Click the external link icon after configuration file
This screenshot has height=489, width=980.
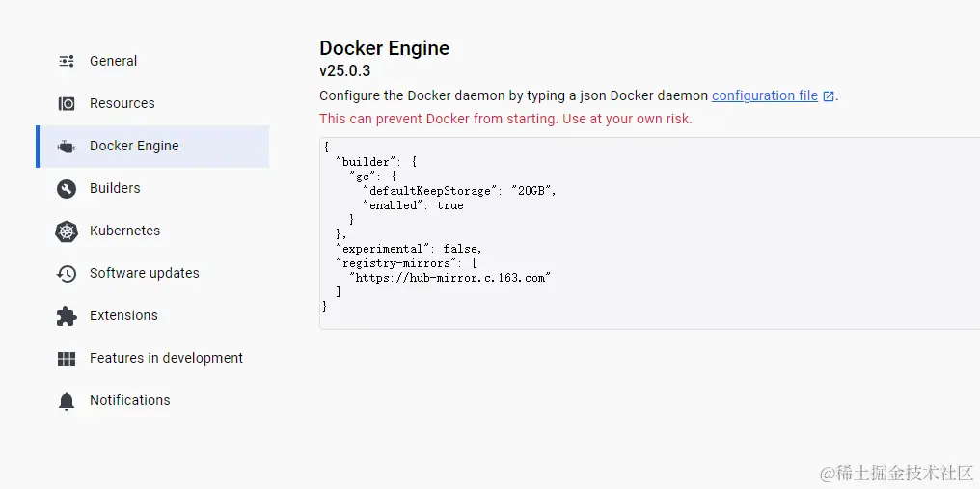829,96
